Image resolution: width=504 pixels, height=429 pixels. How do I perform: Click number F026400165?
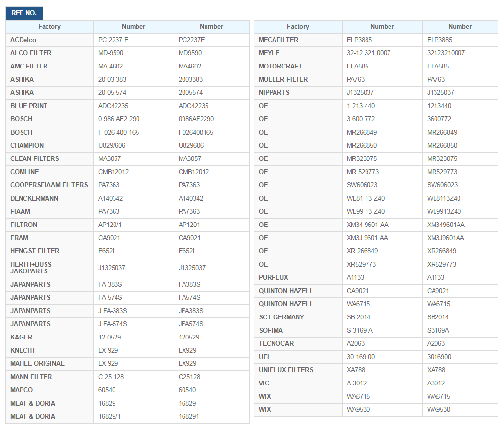(x=196, y=132)
